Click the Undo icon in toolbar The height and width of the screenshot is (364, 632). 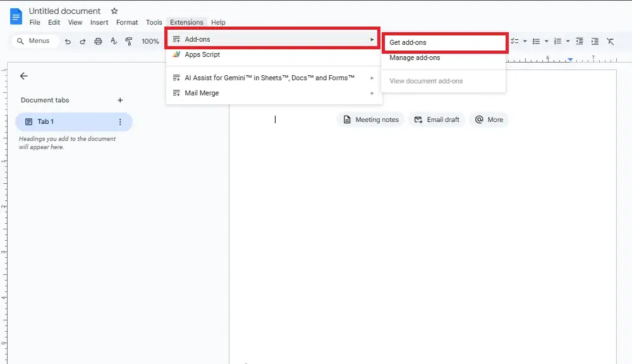coord(68,41)
